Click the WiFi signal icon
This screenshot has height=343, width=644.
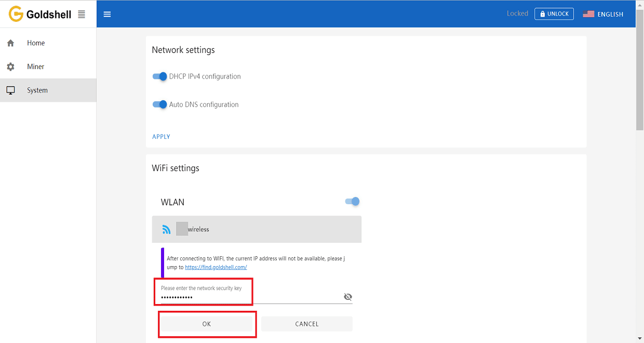tap(167, 229)
